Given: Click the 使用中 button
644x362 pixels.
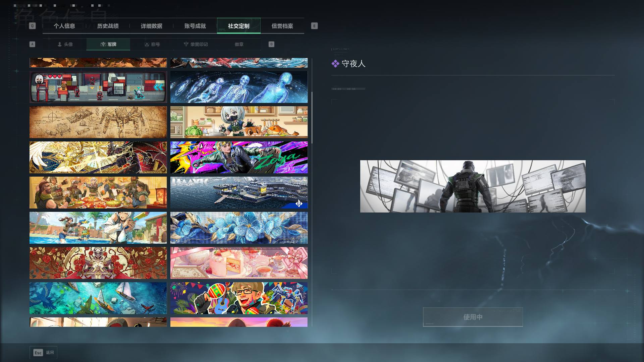Looking at the screenshot, I should click(x=473, y=317).
